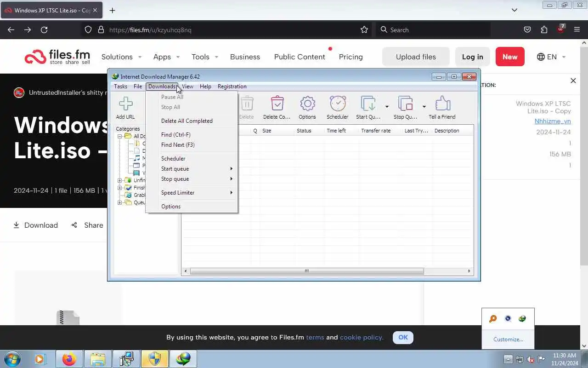This screenshot has width=588, height=368.
Task: Open the Help menu in IDM
Action: tap(205, 86)
